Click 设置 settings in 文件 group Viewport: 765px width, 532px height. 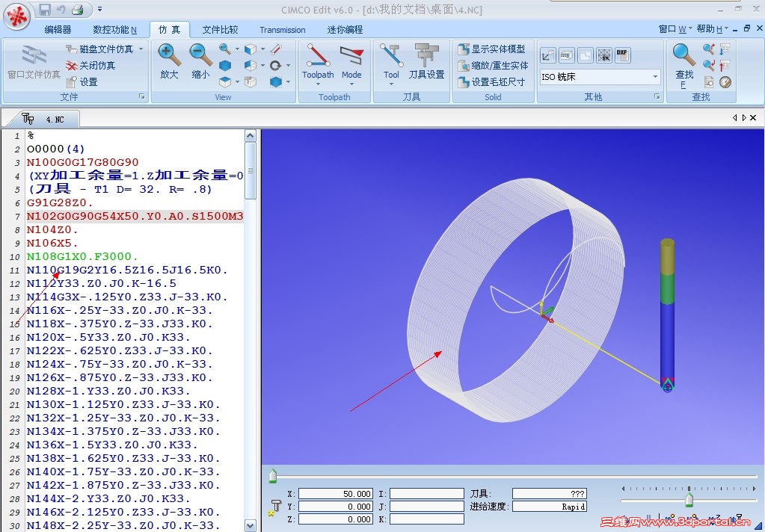pyautogui.click(x=82, y=82)
